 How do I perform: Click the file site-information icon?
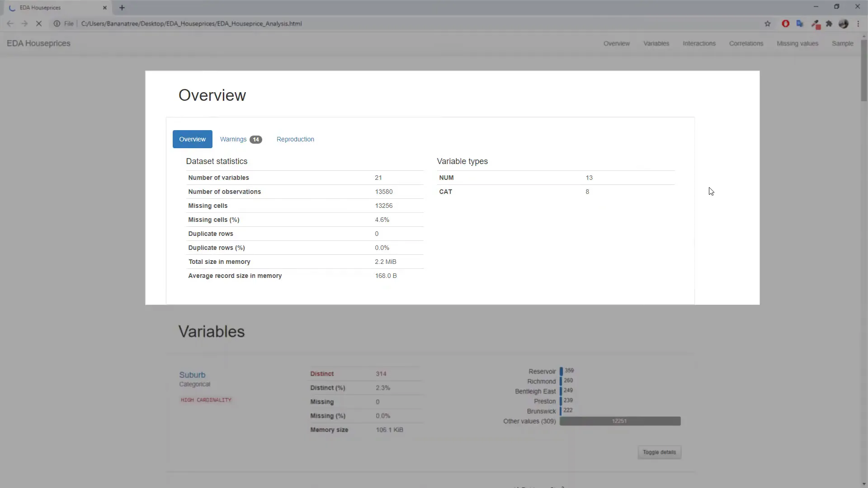(x=57, y=24)
